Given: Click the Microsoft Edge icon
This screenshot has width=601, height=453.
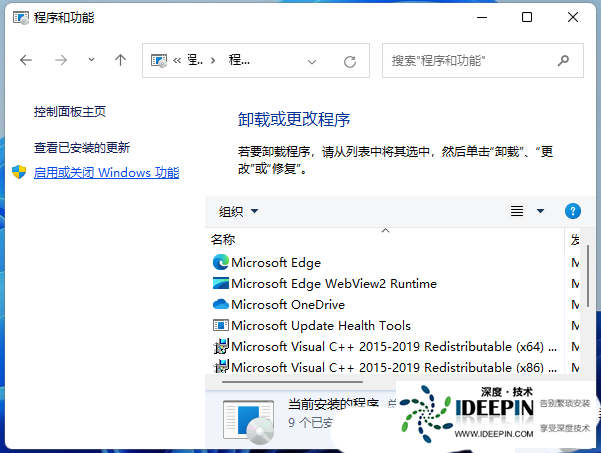Looking at the screenshot, I should [x=220, y=262].
